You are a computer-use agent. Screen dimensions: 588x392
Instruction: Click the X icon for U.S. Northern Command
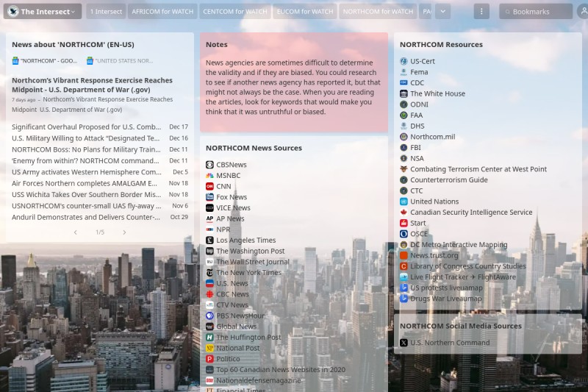404,343
